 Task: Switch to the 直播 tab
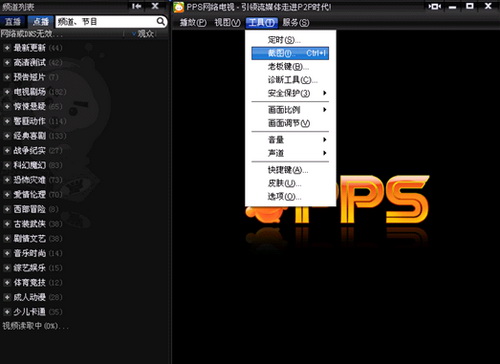13,22
